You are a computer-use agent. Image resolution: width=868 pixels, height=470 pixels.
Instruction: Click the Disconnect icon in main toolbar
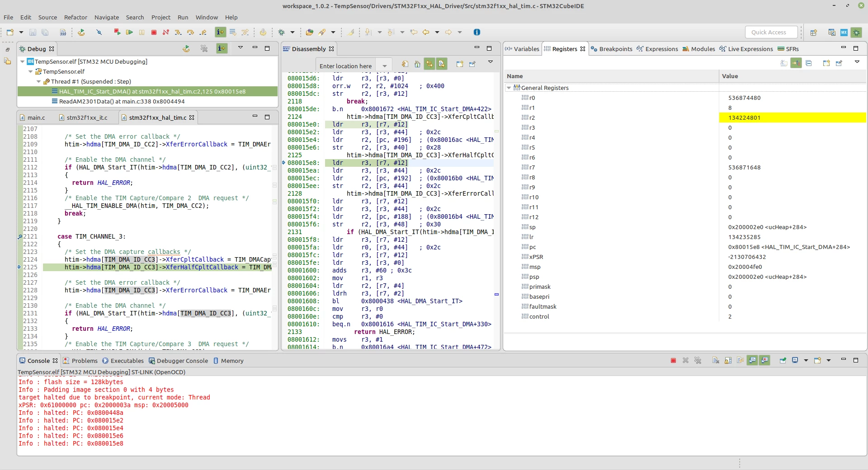(166, 32)
